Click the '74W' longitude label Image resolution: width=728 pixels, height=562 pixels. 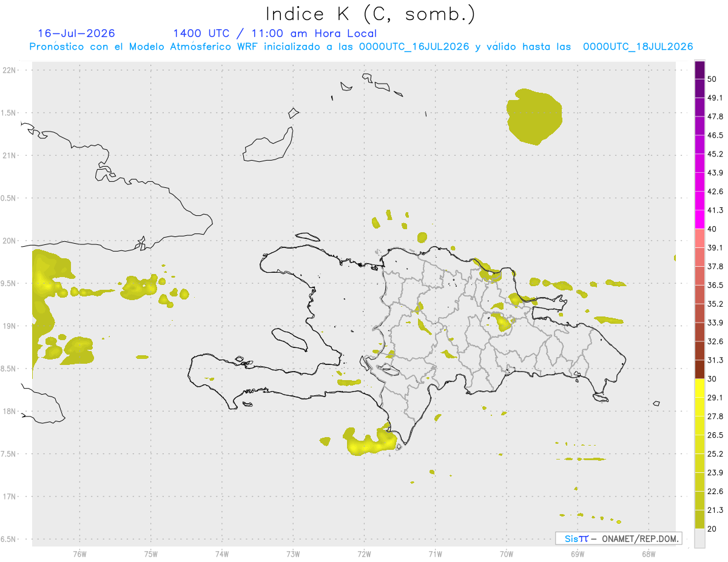pos(222,554)
